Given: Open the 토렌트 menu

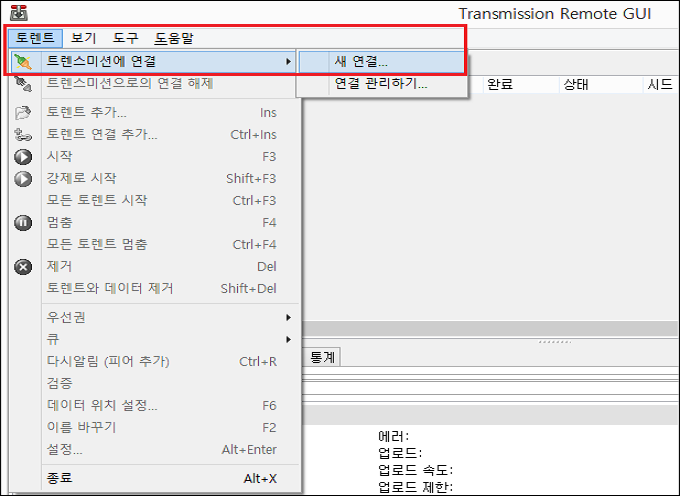Looking at the screenshot, I should (35, 38).
